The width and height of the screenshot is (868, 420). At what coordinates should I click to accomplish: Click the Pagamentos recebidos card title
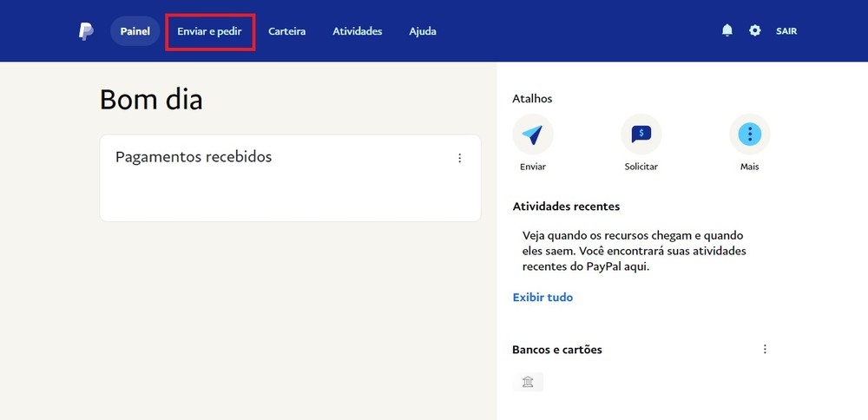(x=194, y=157)
